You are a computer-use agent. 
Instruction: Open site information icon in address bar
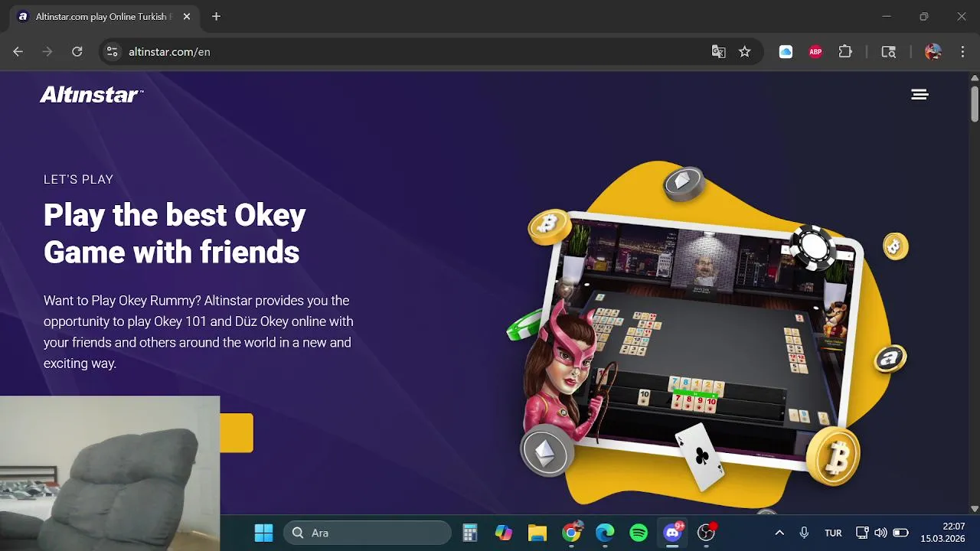pos(112,51)
